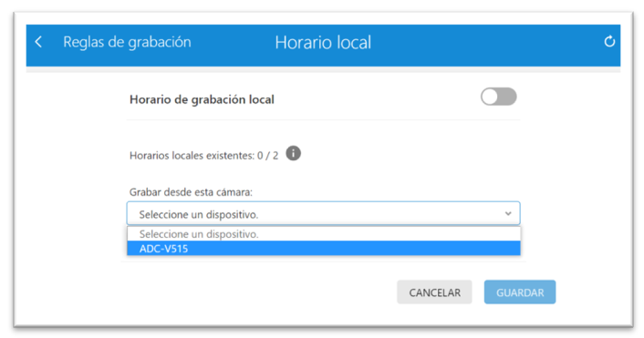Pick the Seleccione un dispositivo list option
Screen dimensions: 644x338
click(324, 234)
